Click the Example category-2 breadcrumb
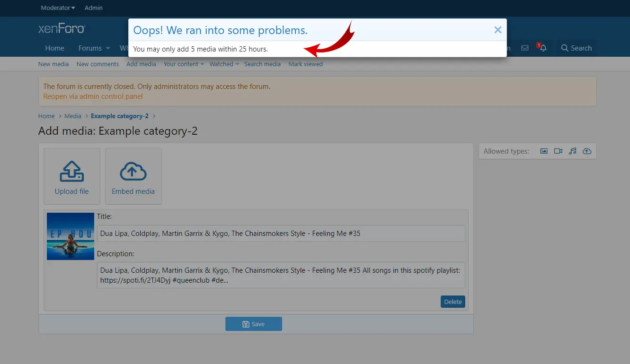Viewport: 630px width, 364px height. point(120,116)
